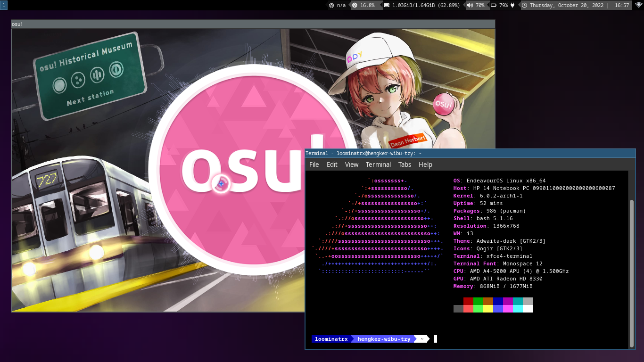The width and height of the screenshot is (644, 362).
Task: Click the power plug icon beside battery percentage
Action: pos(512,5)
